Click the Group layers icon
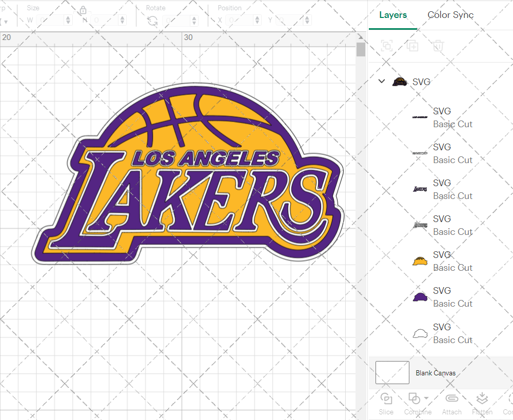This screenshot has width=513, height=420. click(386, 46)
